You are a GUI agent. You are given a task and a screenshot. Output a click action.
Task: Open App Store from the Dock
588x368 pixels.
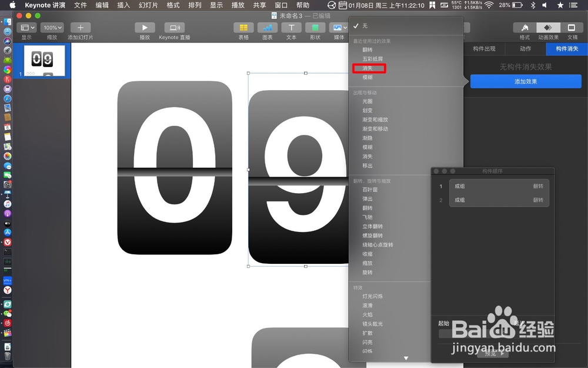8,233
